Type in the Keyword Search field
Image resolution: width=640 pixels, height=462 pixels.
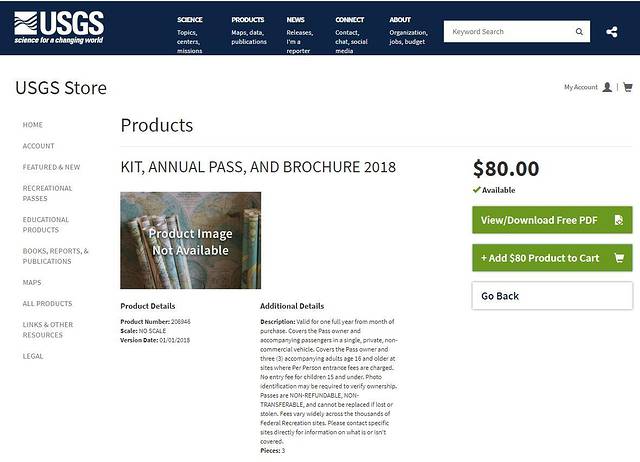507,32
